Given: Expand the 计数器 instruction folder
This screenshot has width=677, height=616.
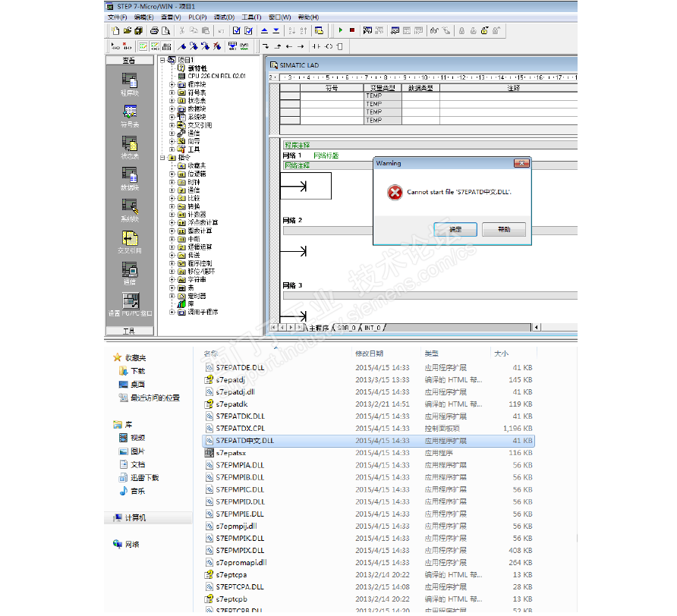Looking at the screenshot, I should (x=172, y=215).
